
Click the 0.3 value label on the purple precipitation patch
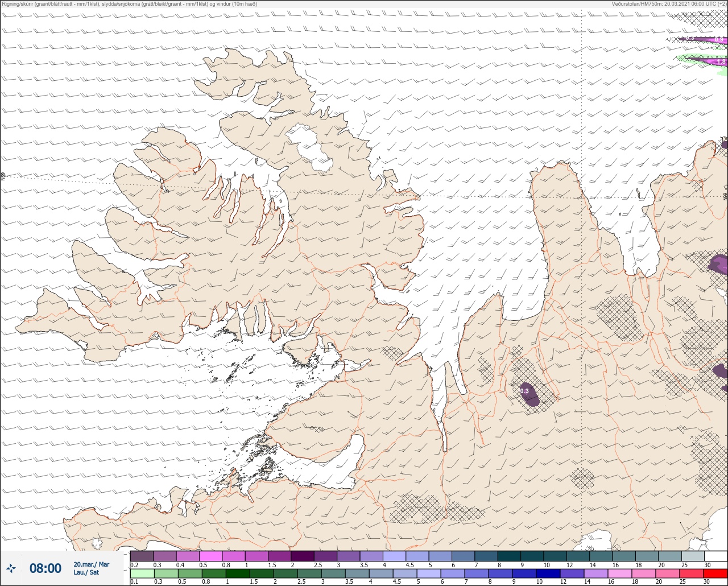click(x=524, y=391)
